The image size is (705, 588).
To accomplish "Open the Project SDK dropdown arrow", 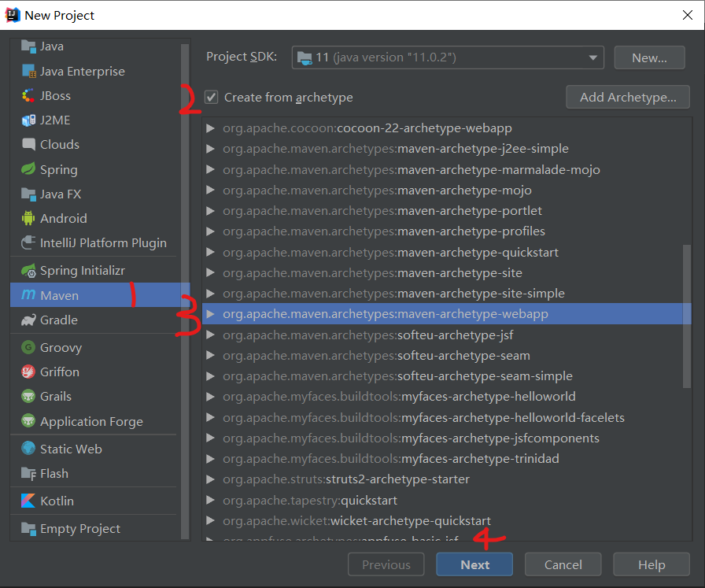I will [593, 57].
